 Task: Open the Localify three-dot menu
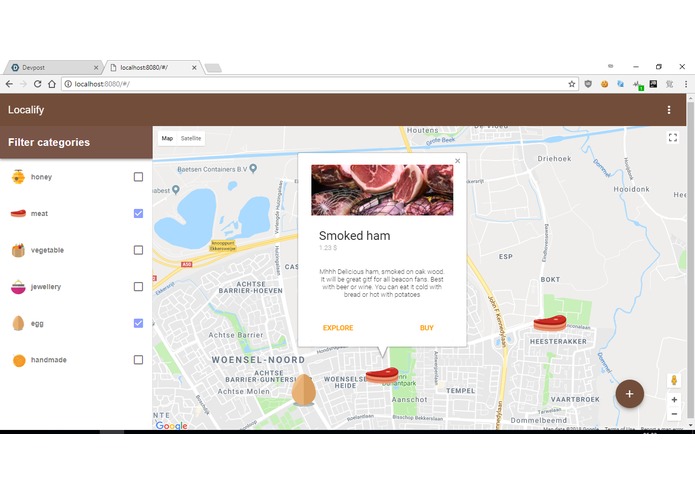tap(669, 110)
